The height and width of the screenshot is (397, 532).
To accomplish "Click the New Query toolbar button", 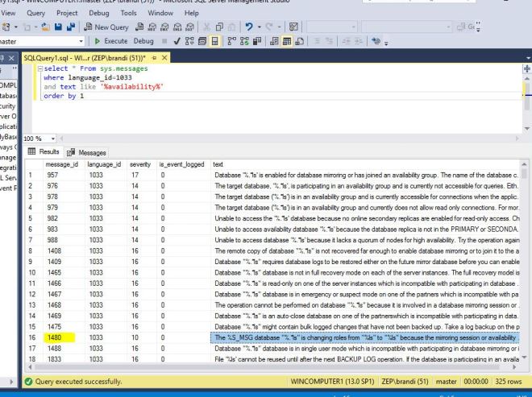I will click(108, 27).
